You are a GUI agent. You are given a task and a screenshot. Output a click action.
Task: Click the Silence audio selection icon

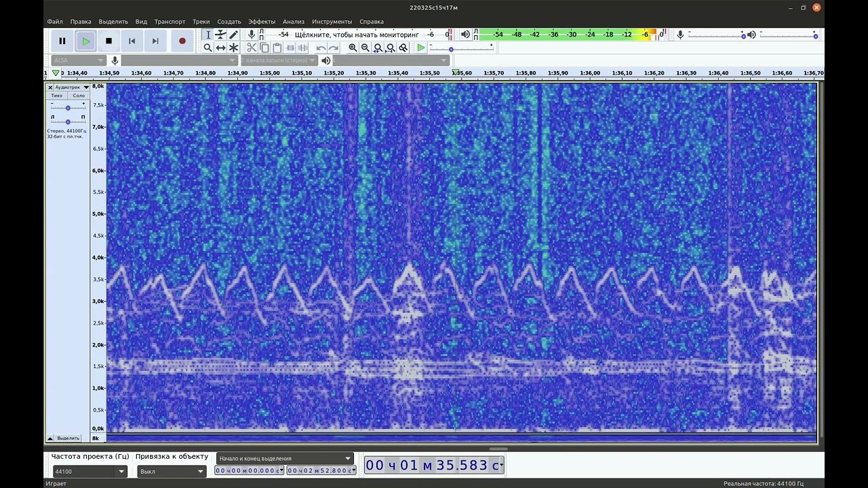(x=302, y=47)
